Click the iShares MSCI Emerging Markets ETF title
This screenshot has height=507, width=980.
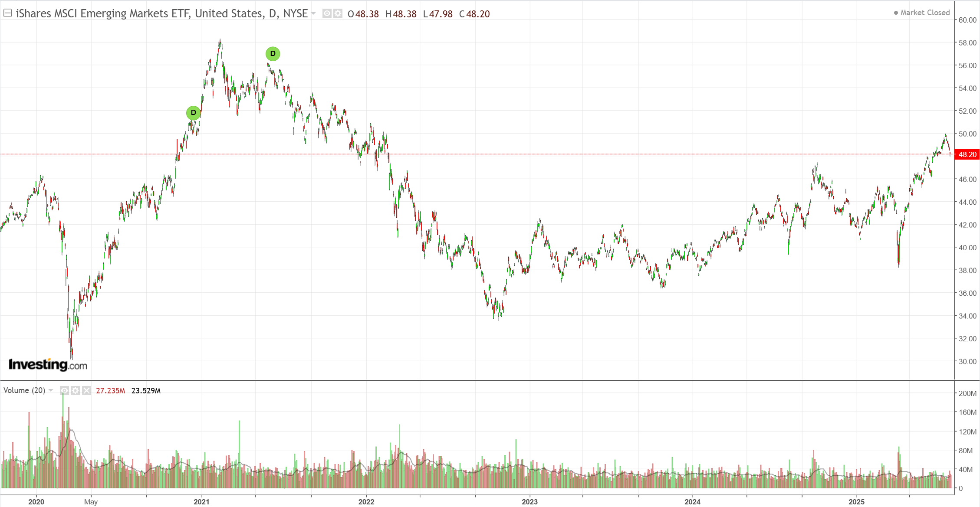click(x=103, y=13)
